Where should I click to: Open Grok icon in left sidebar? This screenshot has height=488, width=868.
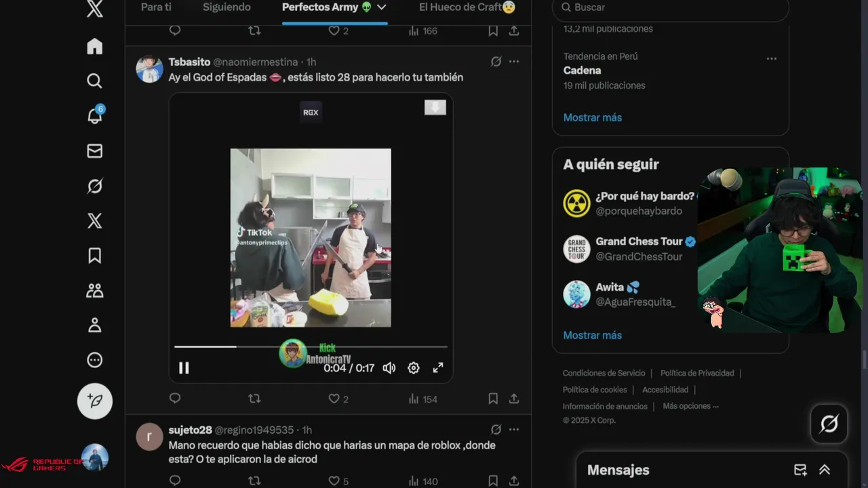tap(95, 186)
